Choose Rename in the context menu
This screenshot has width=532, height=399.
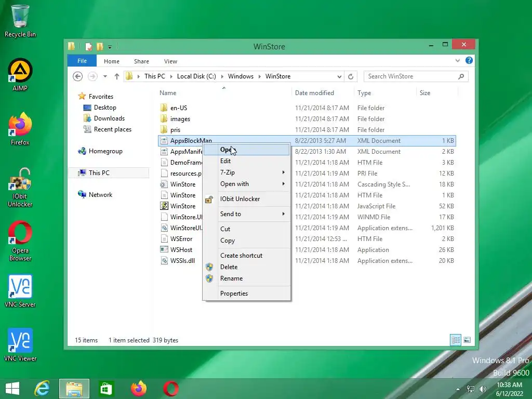pos(247,278)
